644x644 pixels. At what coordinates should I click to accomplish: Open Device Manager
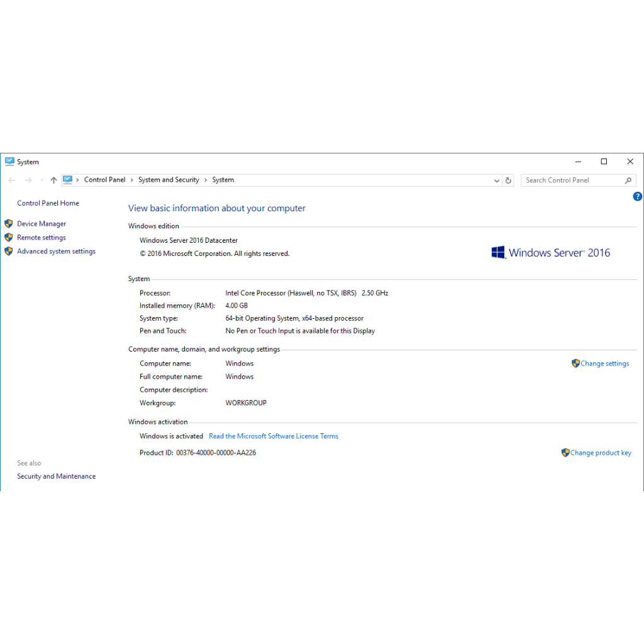[42, 224]
